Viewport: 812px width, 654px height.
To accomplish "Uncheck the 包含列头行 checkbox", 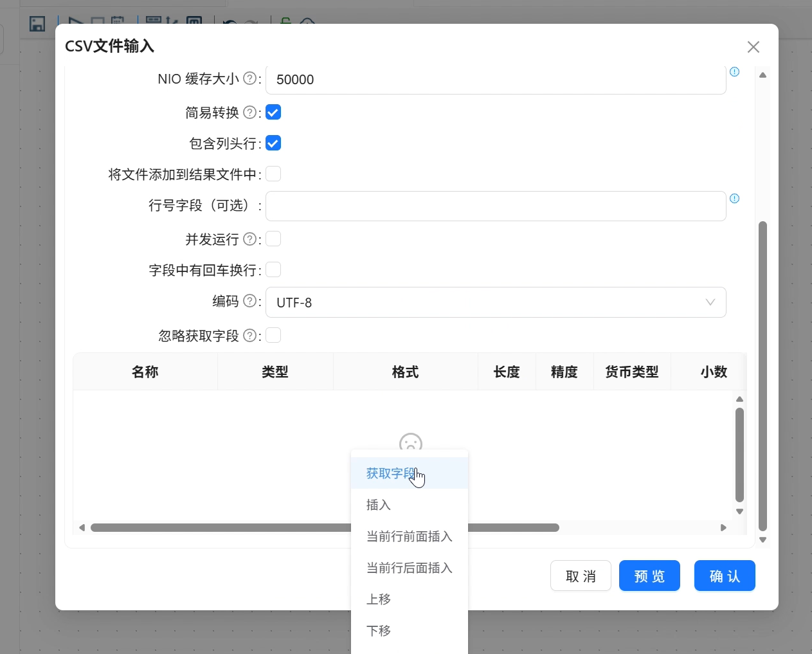I will coord(273,143).
